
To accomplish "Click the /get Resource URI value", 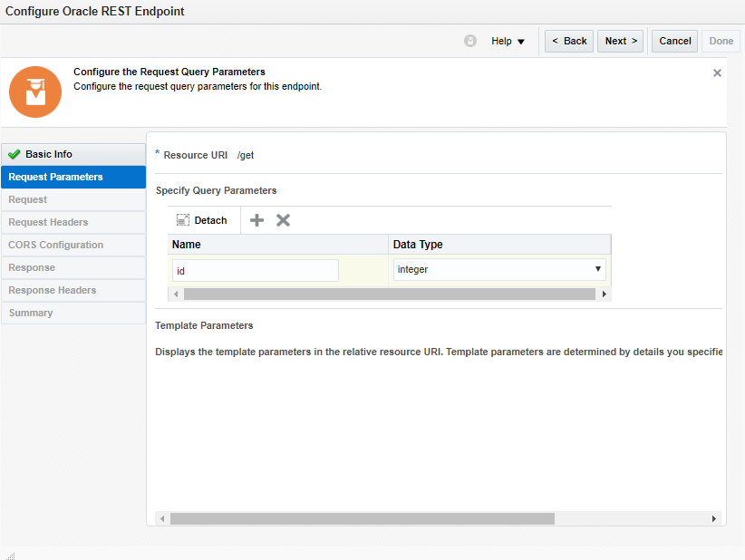I will [246, 155].
